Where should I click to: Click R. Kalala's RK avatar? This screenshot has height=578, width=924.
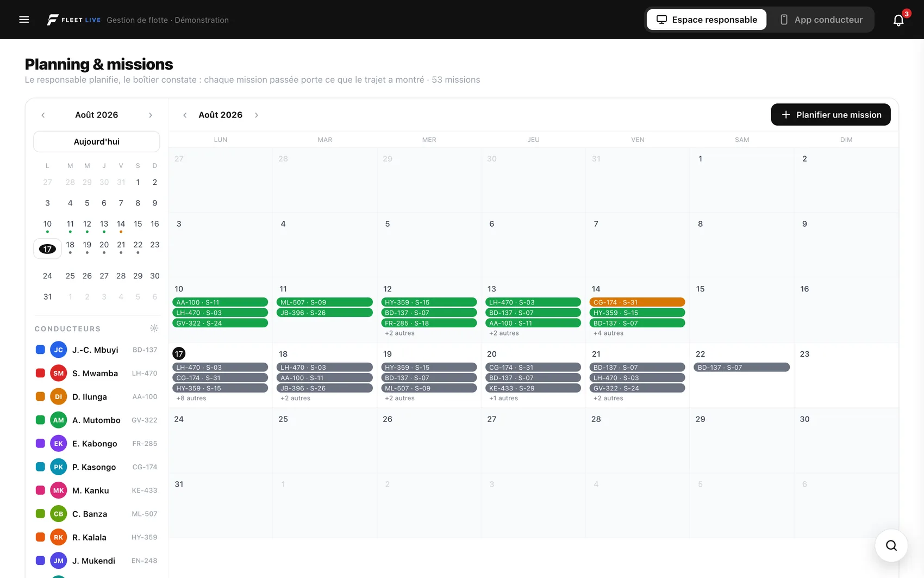(59, 537)
